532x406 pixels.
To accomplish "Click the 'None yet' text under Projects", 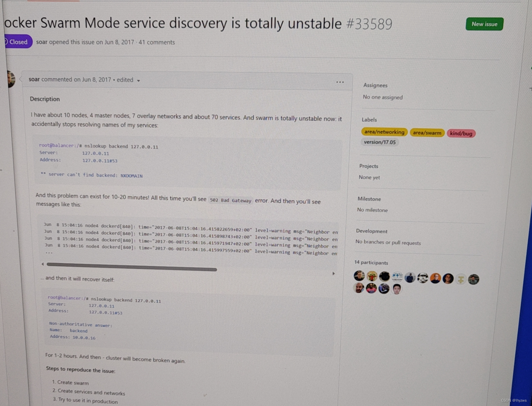I will pyautogui.click(x=369, y=178).
